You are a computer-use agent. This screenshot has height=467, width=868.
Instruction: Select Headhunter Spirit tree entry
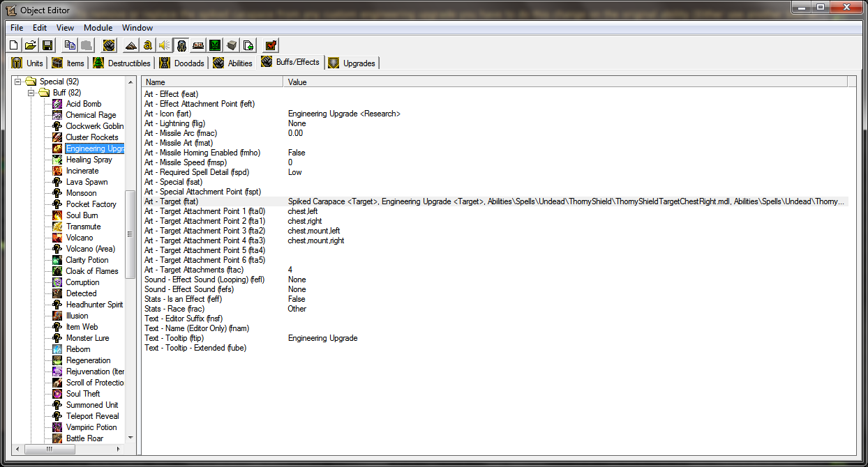click(94, 305)
